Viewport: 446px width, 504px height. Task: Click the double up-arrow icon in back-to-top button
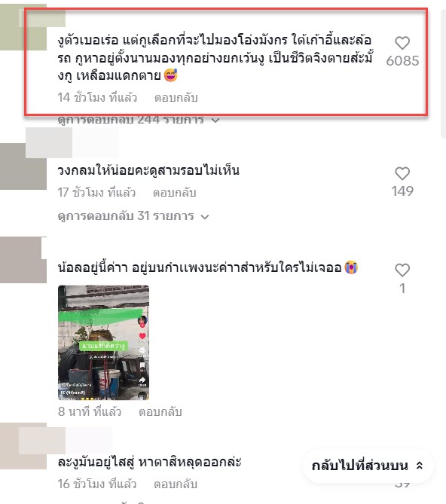point(420,466)
